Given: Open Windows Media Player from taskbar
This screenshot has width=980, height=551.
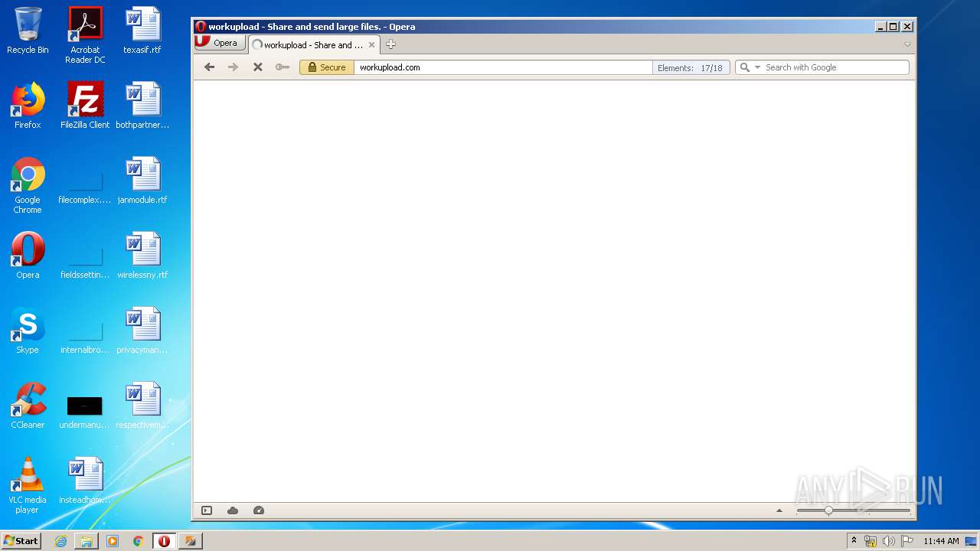Looking at the screenshot, I should 113,541.
